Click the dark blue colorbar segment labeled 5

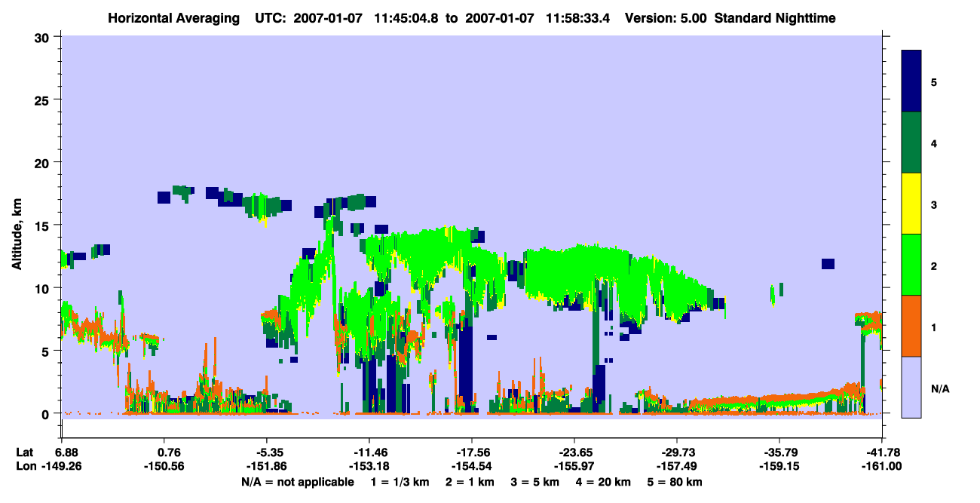tap(911, 81)
